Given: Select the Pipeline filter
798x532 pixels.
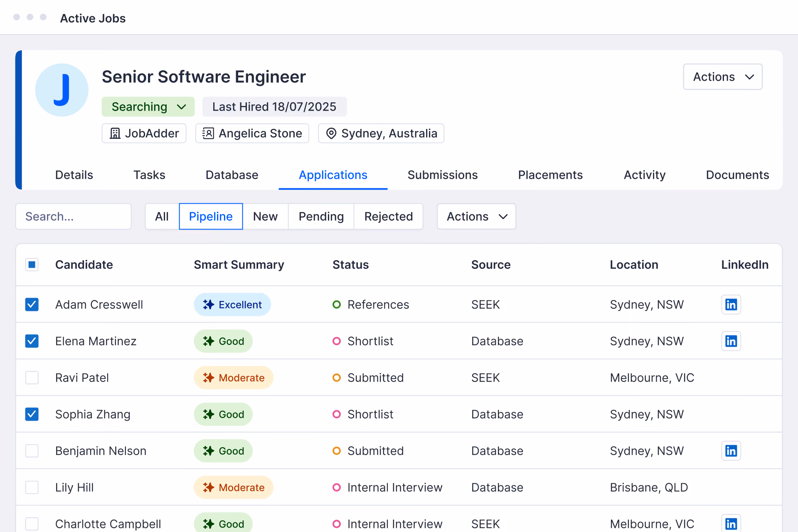Looking at the screenshot, I should 211,217.
